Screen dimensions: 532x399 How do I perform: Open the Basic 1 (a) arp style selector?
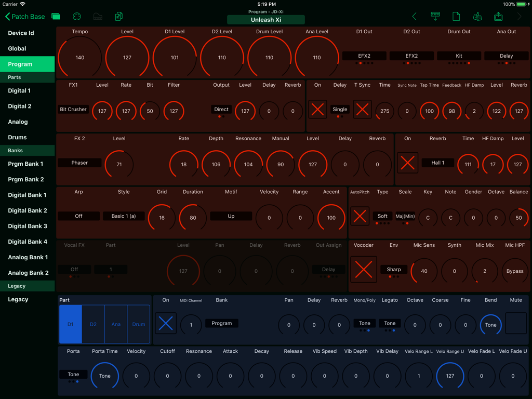coord(123,216)
